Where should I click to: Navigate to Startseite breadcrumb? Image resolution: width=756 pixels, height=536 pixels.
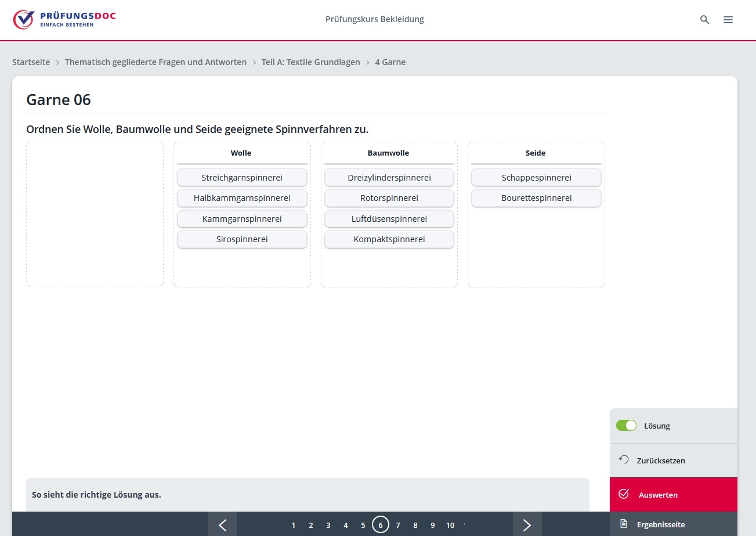coord(31,62)
